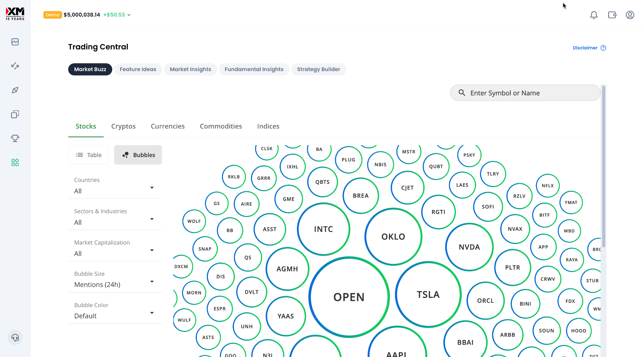Select the OPEN stock bubble
This screenshot has height=357, width=644.
tap(349, 297)
